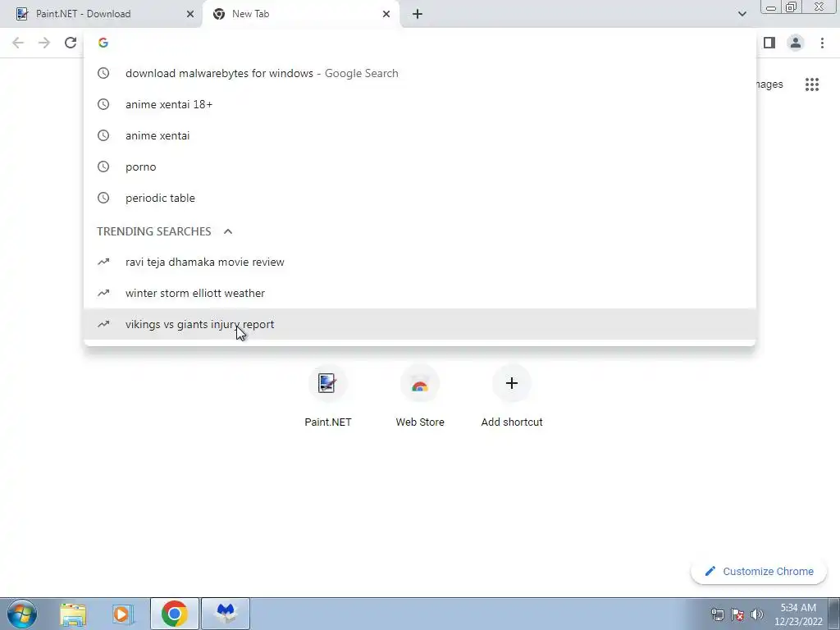Click the network tray icon
The image size is (840, 630).
click(x=717, y=614)
